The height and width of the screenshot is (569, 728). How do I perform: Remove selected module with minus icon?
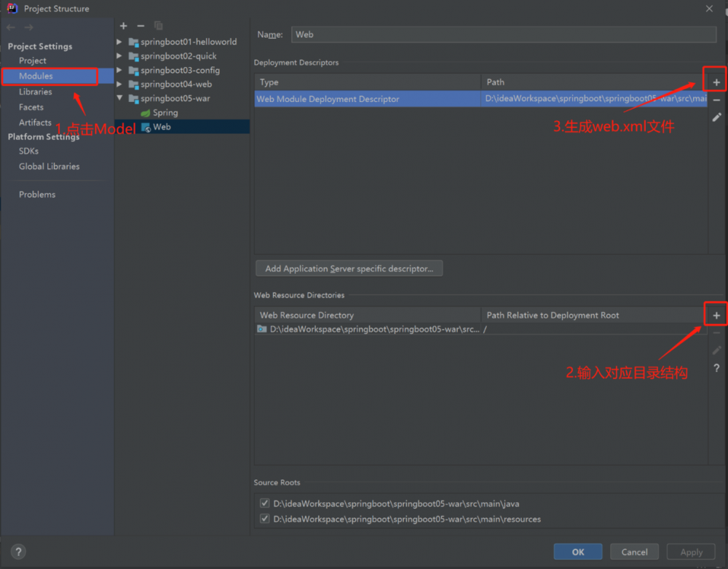pyautogui.click(x=141, y=26)
